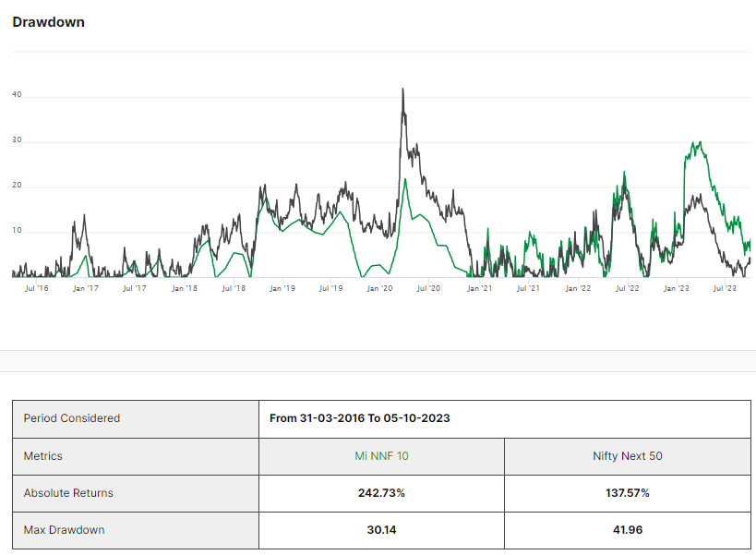Select the 10 y-axis label

tap(17, 231)
